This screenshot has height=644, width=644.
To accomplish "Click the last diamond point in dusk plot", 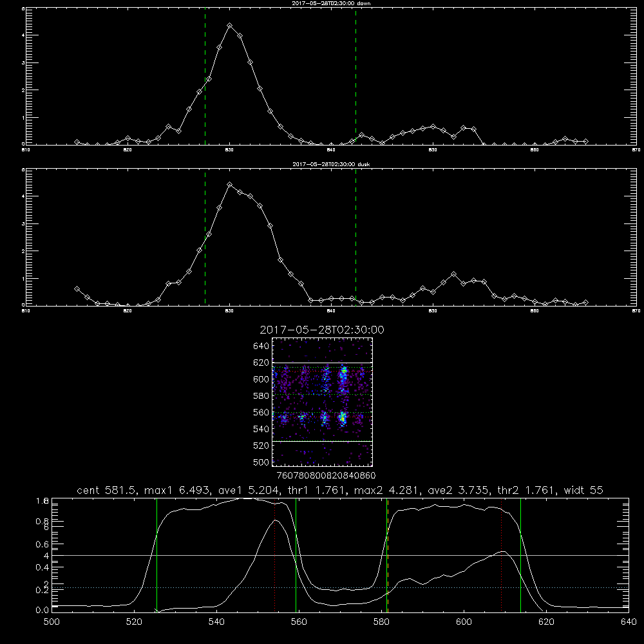I will click(x=585, y=302).
